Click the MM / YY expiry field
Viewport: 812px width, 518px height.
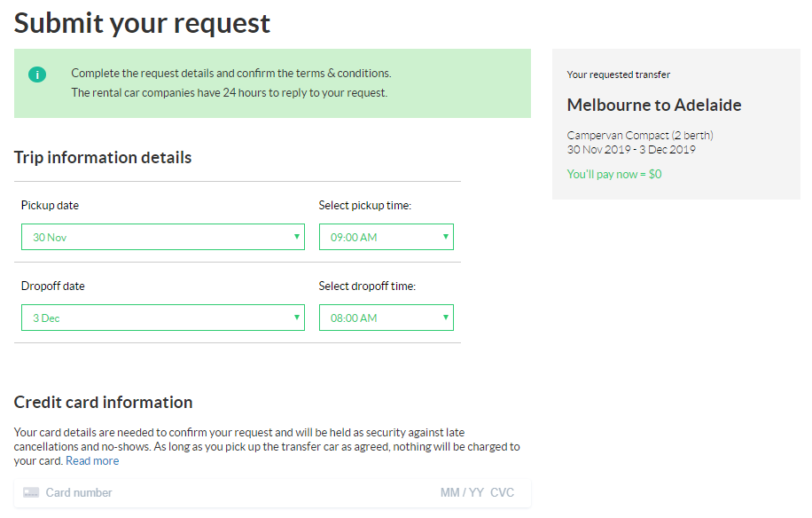click(462, 493)
